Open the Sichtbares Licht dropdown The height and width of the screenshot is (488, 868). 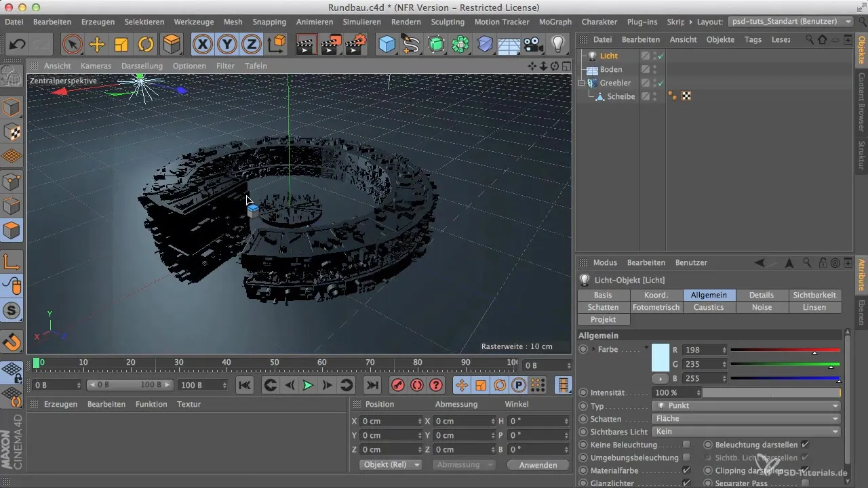pos(746,431)
